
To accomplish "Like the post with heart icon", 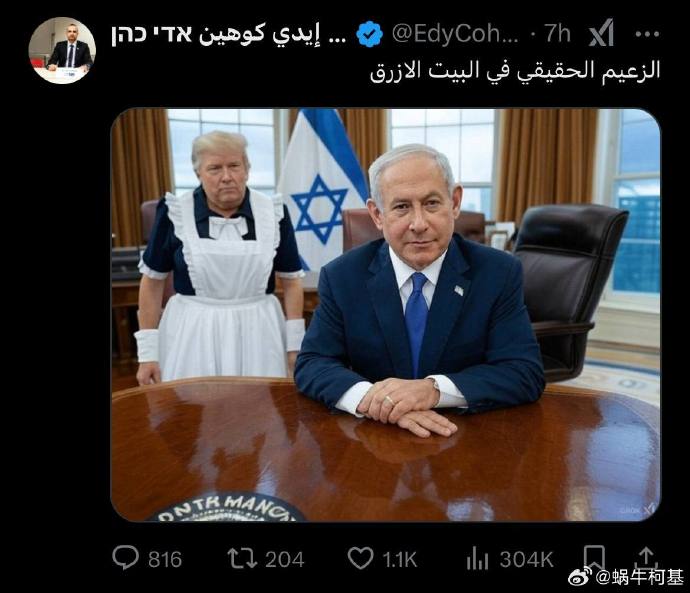I will point(360,558).
